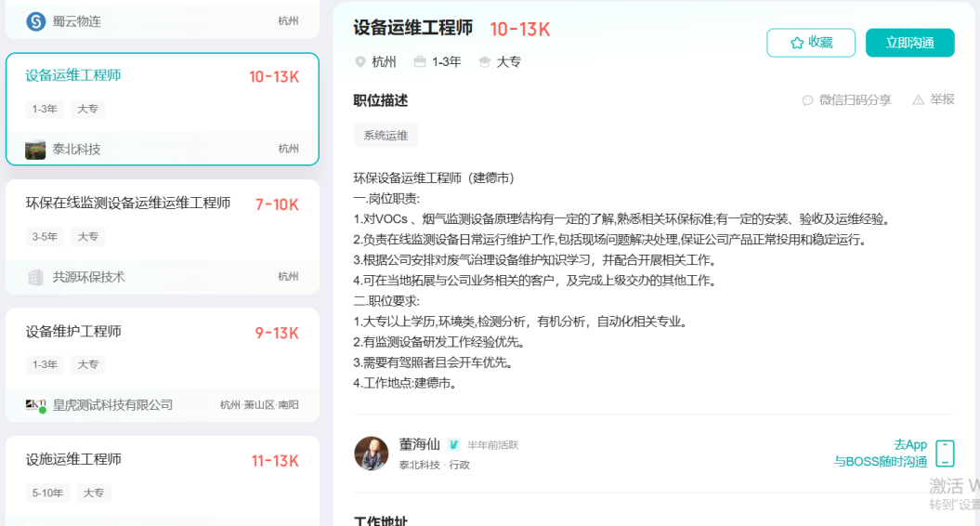Select the 环保在线监测设备运维运维工程师 job listing
This screenshot has height=526, width=980.
(x=128, y=204)
